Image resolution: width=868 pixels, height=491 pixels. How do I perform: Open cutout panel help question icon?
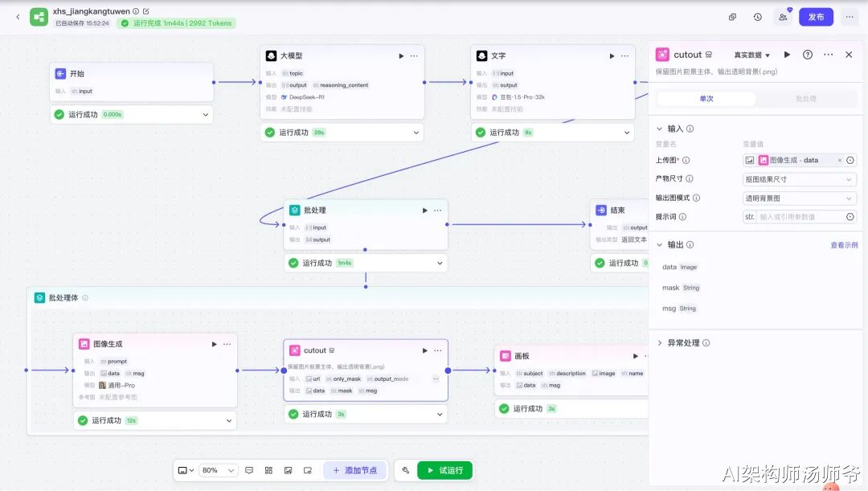[808, 55]
